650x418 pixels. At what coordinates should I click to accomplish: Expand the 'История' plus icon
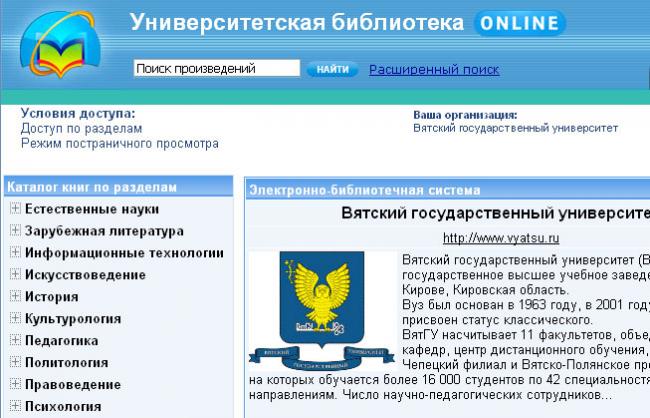[x=15, y=297]
